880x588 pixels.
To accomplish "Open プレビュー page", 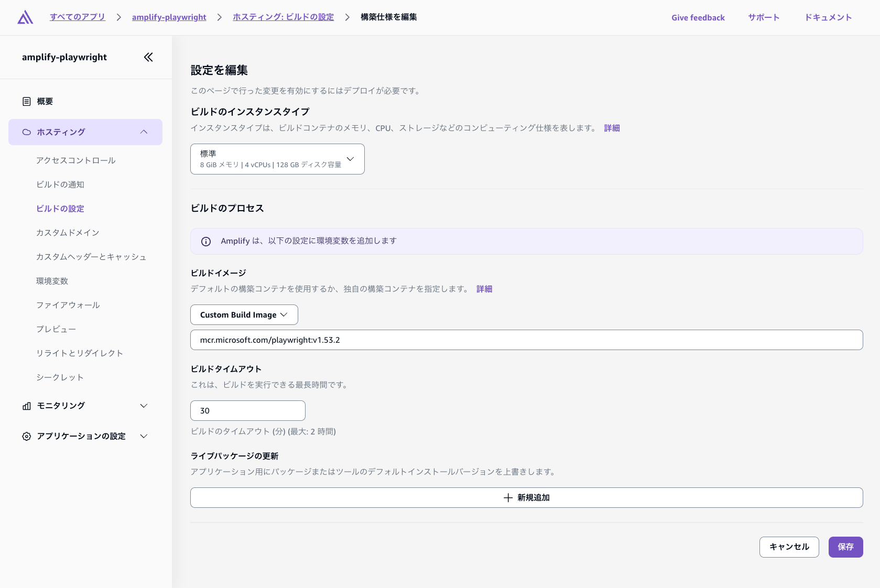I will [x=56, y=329].
